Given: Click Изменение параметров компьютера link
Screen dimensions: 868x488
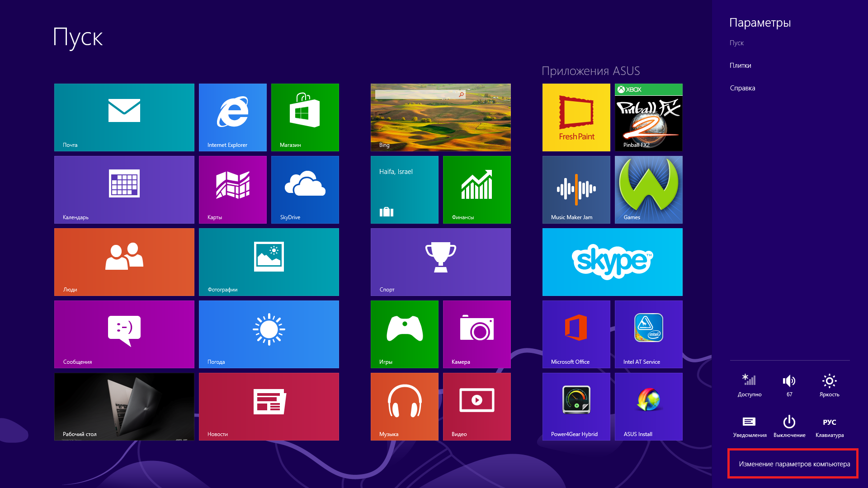Looking at the screenshot, I should [x=794, y=464].
